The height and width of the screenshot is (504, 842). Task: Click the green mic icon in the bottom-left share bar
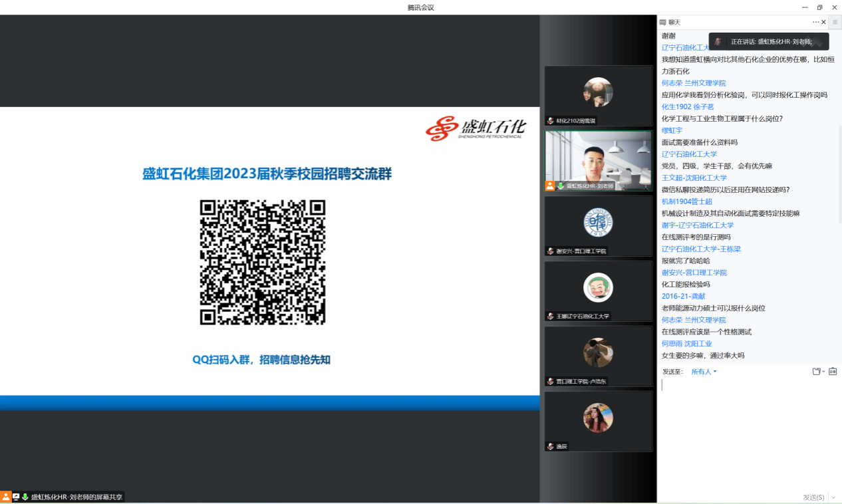[x=25, y=497]
